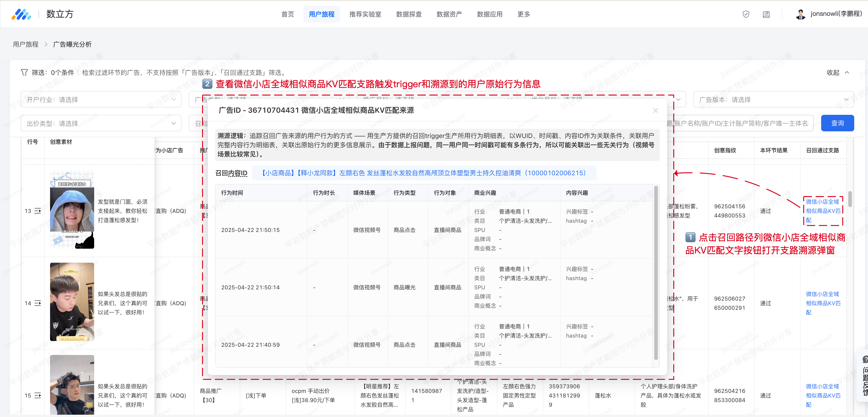Viewport: 868px width, 417px height.
Task: Click the shield icon in header
Action: point(746,14)
